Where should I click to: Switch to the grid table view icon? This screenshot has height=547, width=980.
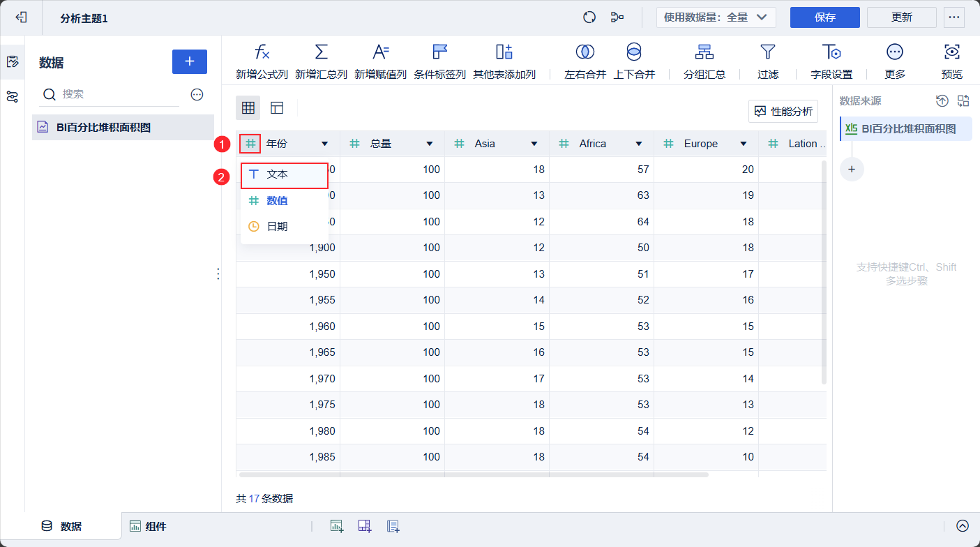click(x=248, y=107)
